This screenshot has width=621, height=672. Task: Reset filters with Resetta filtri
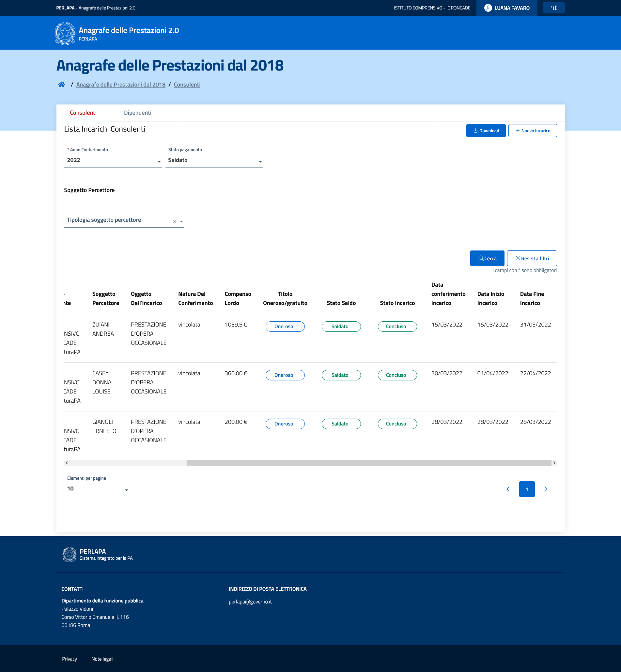532,258
